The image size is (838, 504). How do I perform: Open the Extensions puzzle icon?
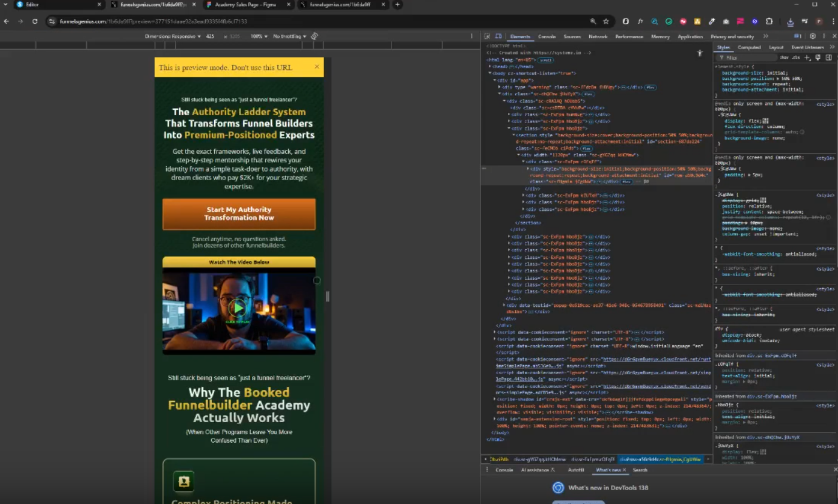769,21
